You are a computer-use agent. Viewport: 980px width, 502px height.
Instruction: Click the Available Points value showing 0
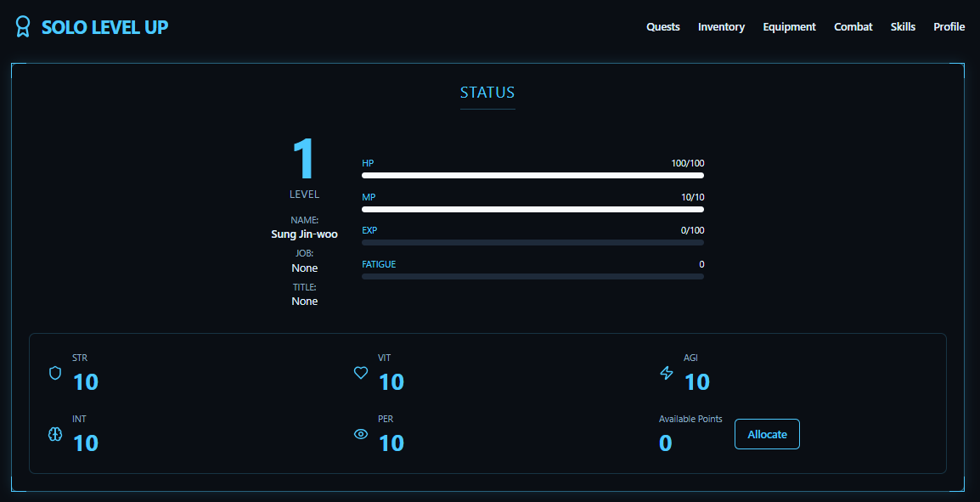click(665, 443)
